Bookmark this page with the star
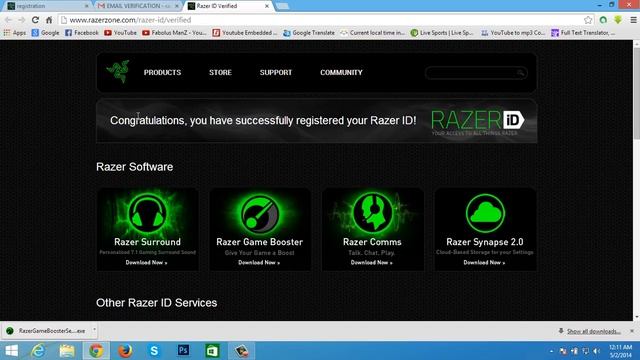 pyautogui.click(x=588, y=20)
